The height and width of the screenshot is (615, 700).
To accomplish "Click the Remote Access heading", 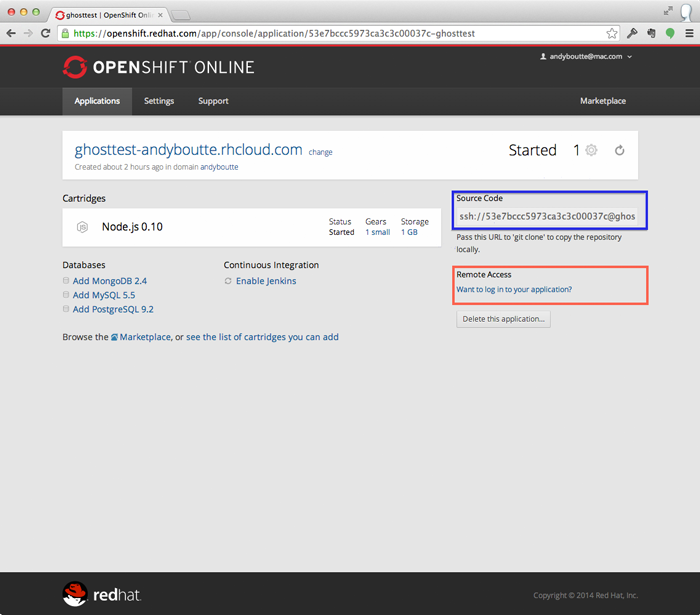I will 483,274.
